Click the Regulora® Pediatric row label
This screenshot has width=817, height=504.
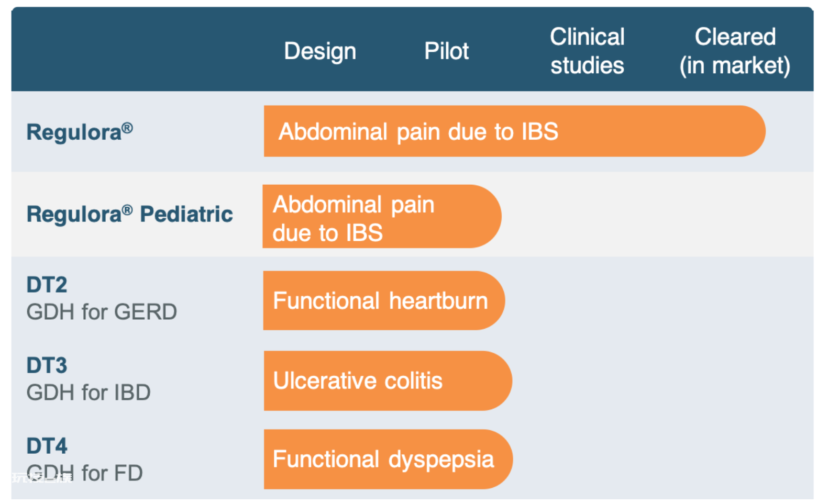pos(130,214)
